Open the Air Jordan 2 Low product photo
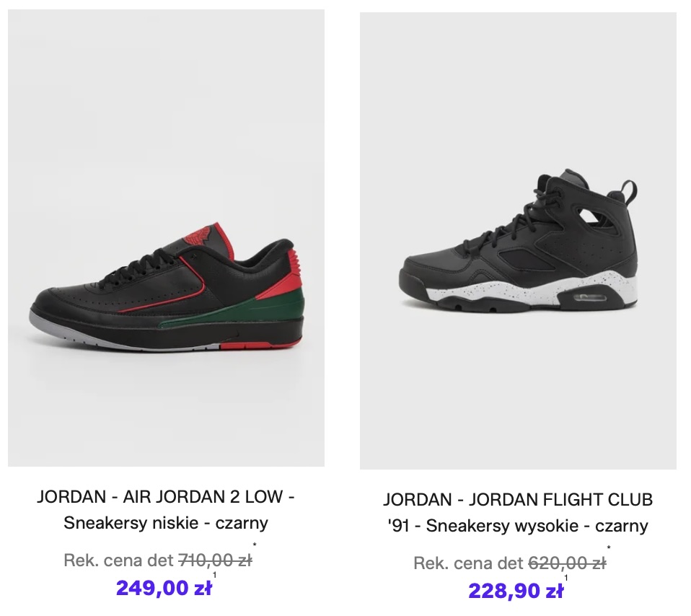This screenshot has height=616, width=691. (166, 238)
